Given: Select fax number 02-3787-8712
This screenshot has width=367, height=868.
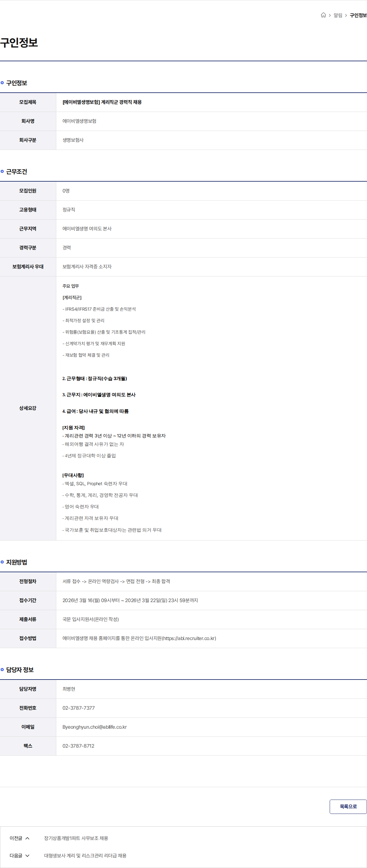Looking at the screenshot, I should click(78, 746).
